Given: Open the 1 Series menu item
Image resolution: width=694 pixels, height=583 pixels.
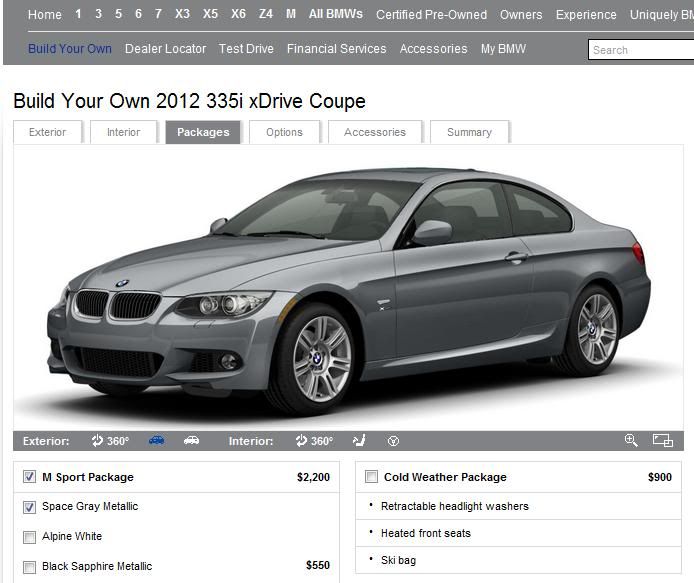Looking at the screenshot, I should pyautogui.click(x=78, y=14).
